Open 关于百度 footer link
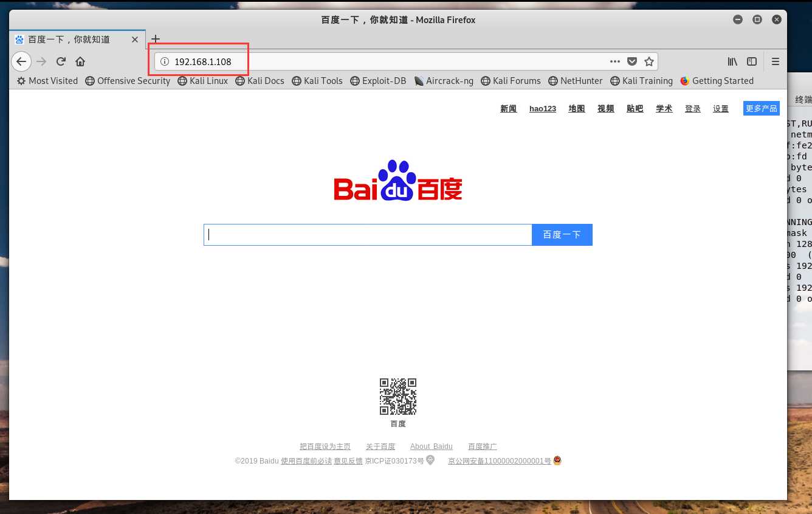 pos(380,446)
